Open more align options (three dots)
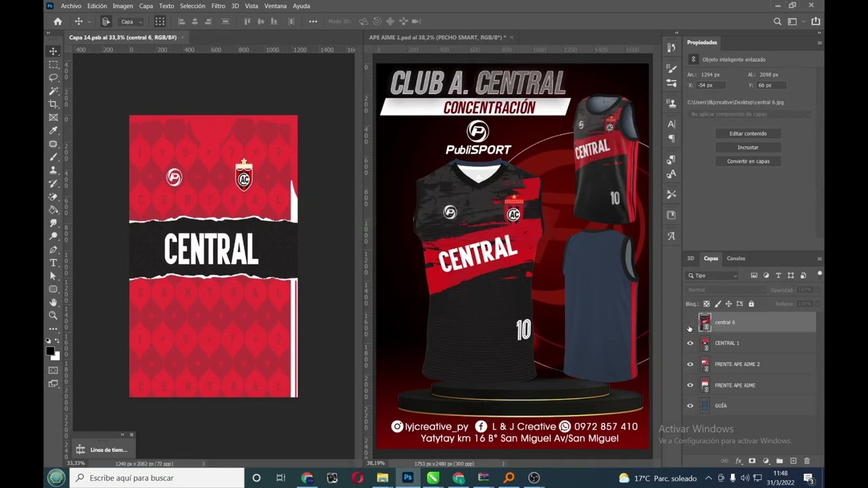The width and height of the screenshot is (868, 488). pyautogui.click(x=313, y=22)
